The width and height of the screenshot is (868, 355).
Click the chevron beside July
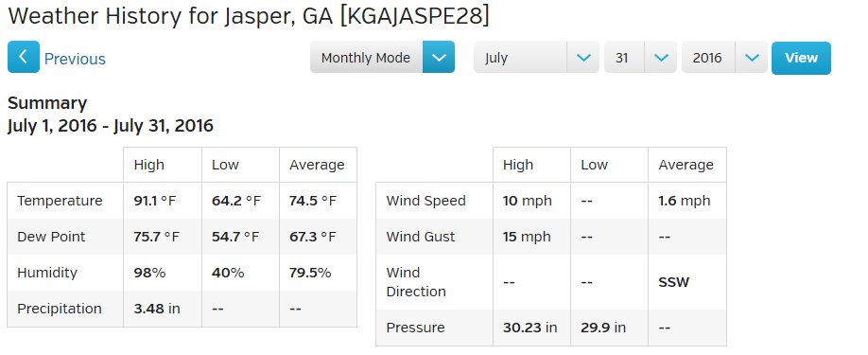coord(583,57)
